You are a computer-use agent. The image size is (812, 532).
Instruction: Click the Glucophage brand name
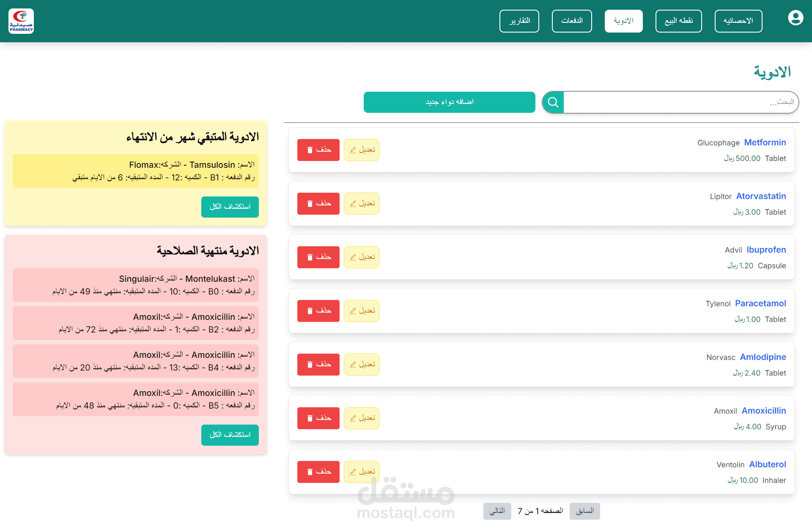pyautogui.click(x=719, y=143)
